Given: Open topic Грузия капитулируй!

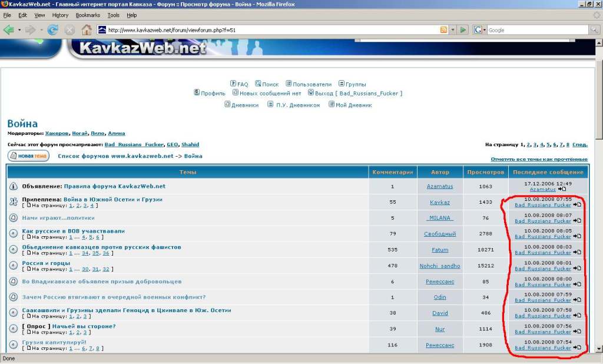Looking at the screenshot, I should (54, 342).
